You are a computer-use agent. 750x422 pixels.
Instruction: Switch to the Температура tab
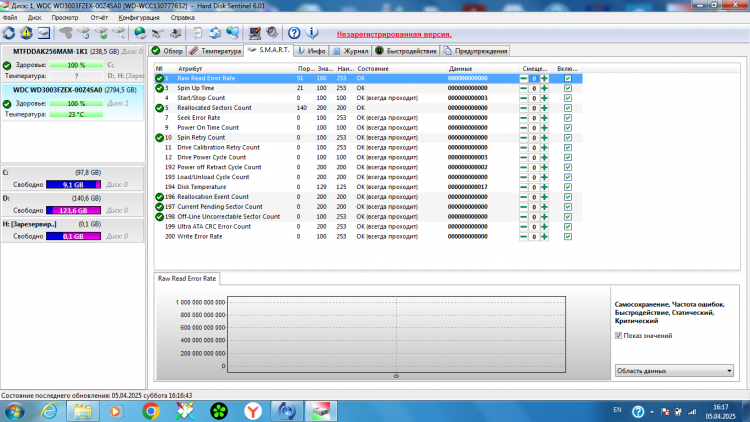pos(215,51)
